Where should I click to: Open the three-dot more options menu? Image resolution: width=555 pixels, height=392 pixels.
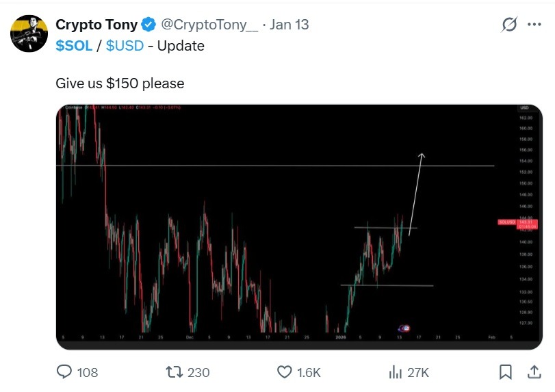(534, 25)
